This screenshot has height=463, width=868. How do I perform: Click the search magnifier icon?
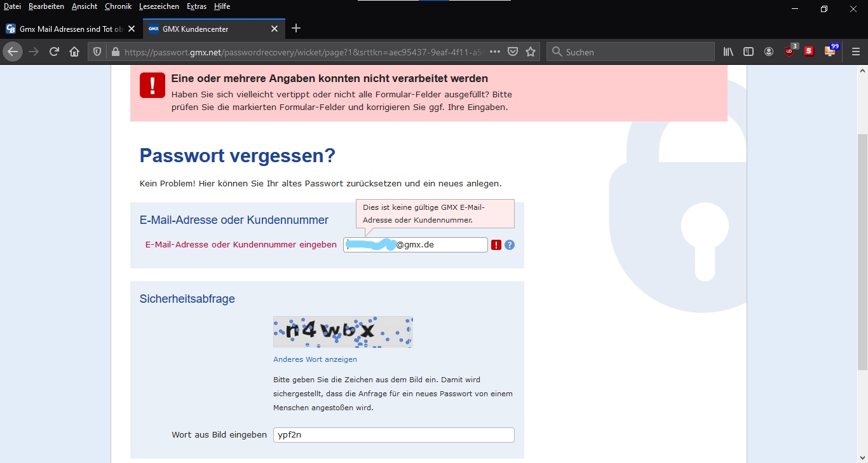point(556,52)
